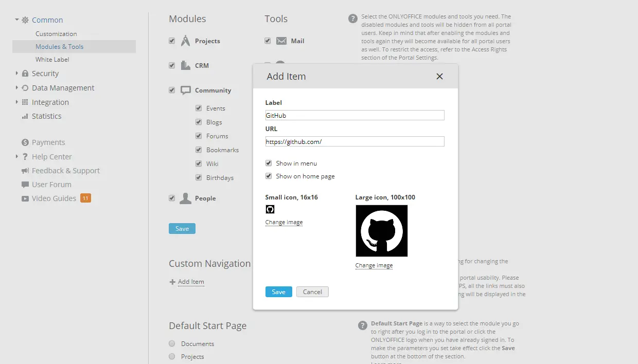This screenshot has height=364, width=638.
Task: Click the Statistics bar chart icon
Action: [25, 116]
